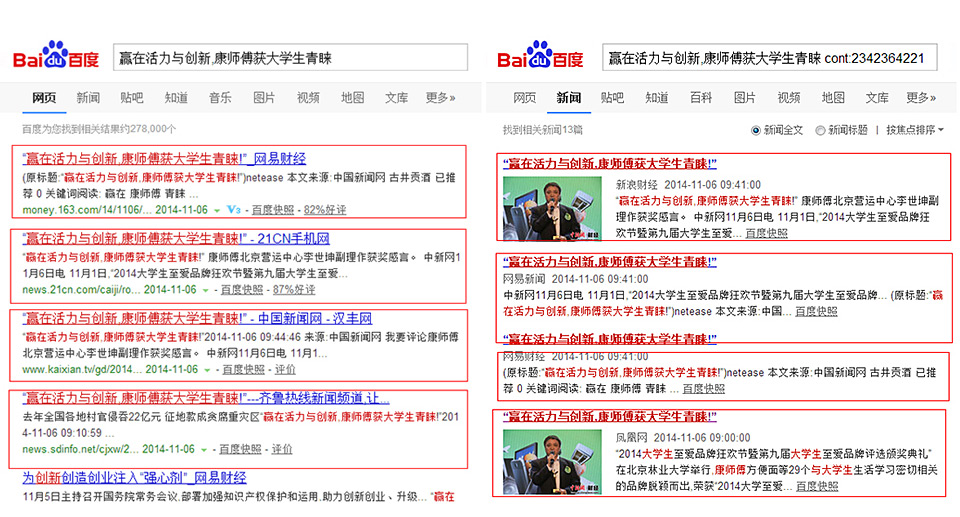Screen dimensions: 960x517
Task: Switch to 图片 tab in left window
Action: [x=264, y=97]
